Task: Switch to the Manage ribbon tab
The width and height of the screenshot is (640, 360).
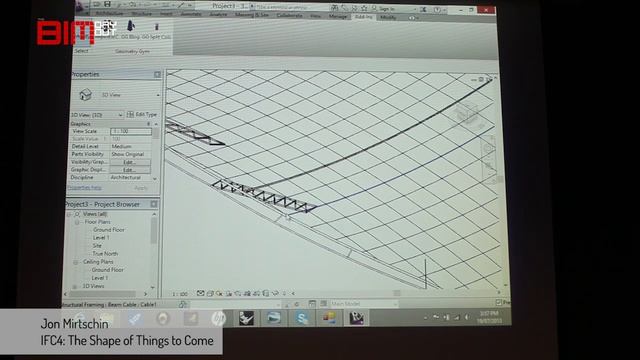Action: coord(338,16)
